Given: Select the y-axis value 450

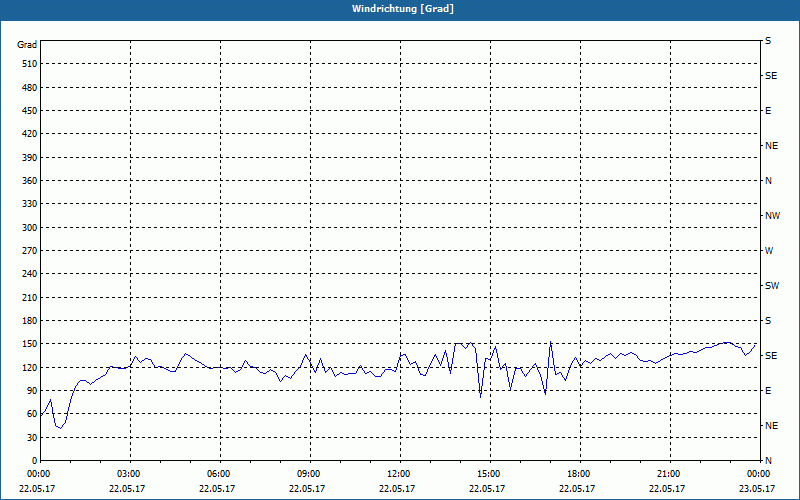Looking at the screenshot, I should (30, 111).
